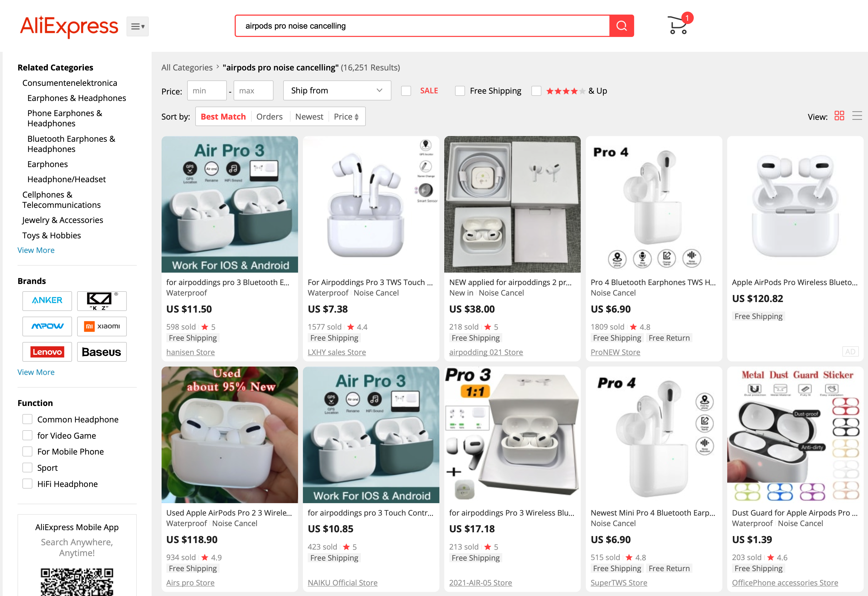868x596 pixels.
Task: Click the red search magnifier button
Action: coord(621,26)
